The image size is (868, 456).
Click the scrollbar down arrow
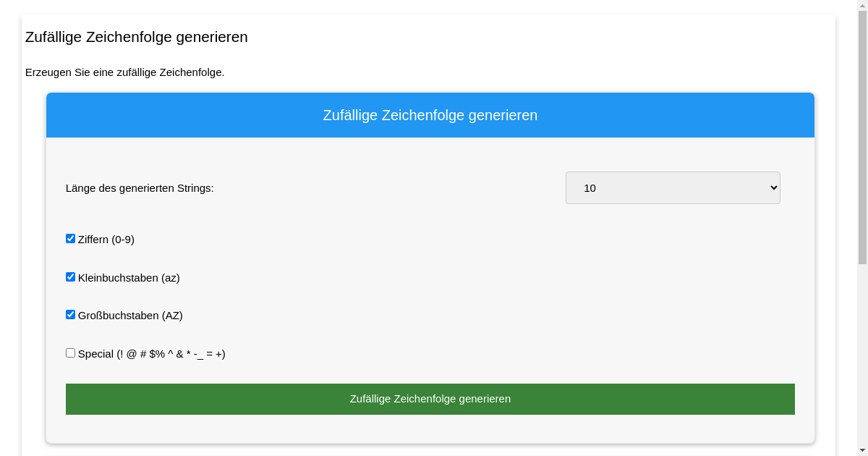(863, 450)
